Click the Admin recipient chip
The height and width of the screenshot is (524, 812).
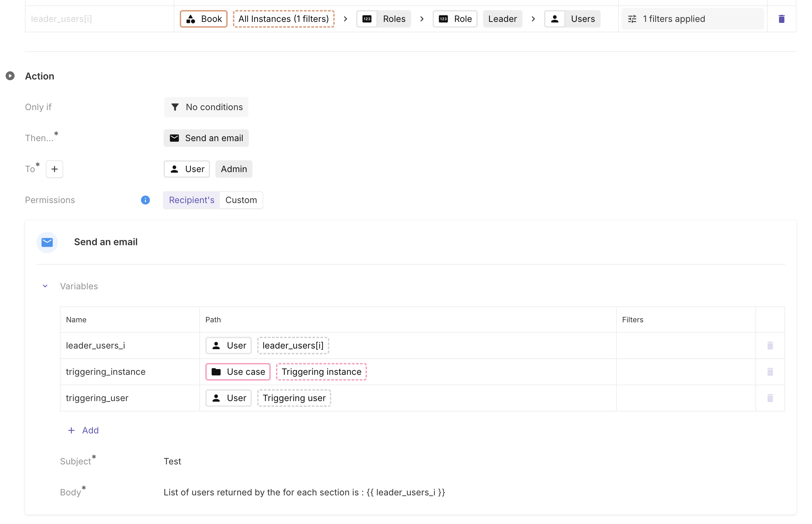click(x=234, y=169)
